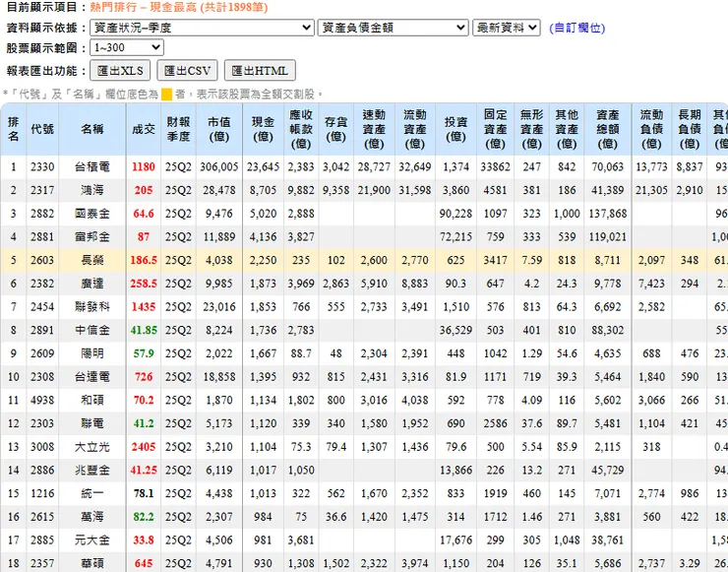Sort by the 存貨(億) column header
The height and width of the screenshot is (572, 728).
point(336,129)
